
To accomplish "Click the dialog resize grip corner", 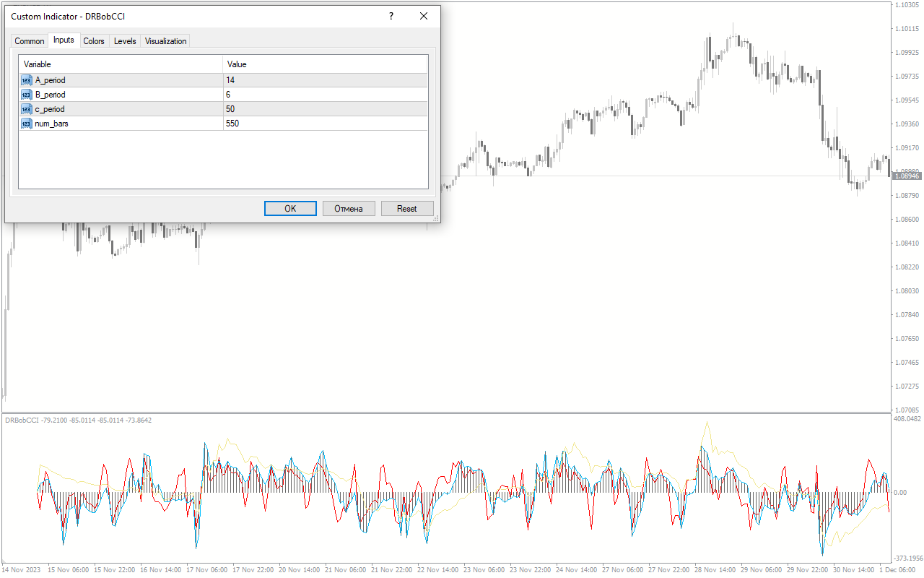I will point(435,217).
